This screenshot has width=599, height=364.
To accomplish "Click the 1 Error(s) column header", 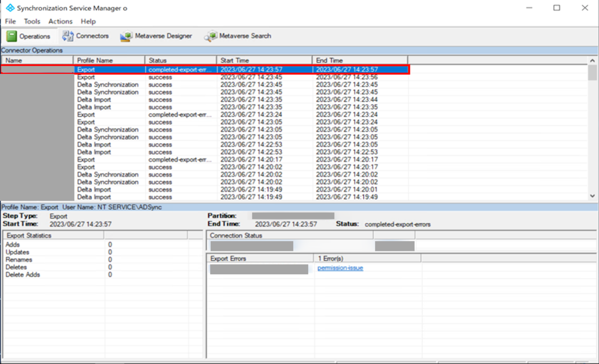I will (367, 259).
